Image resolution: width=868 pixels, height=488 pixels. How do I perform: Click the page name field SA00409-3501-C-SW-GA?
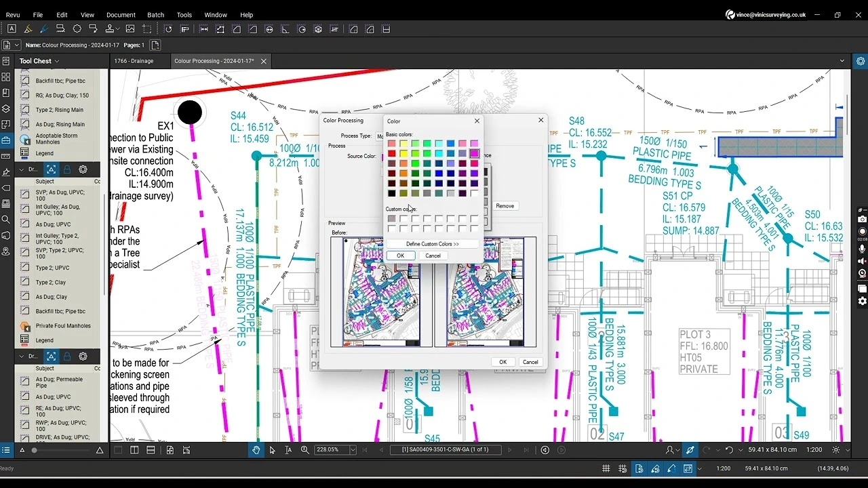pyautogui.click(x=445, y=450)
